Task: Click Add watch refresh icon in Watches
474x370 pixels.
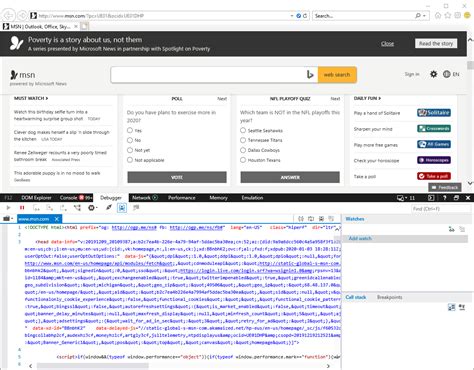Action: (x=451, y=229)
